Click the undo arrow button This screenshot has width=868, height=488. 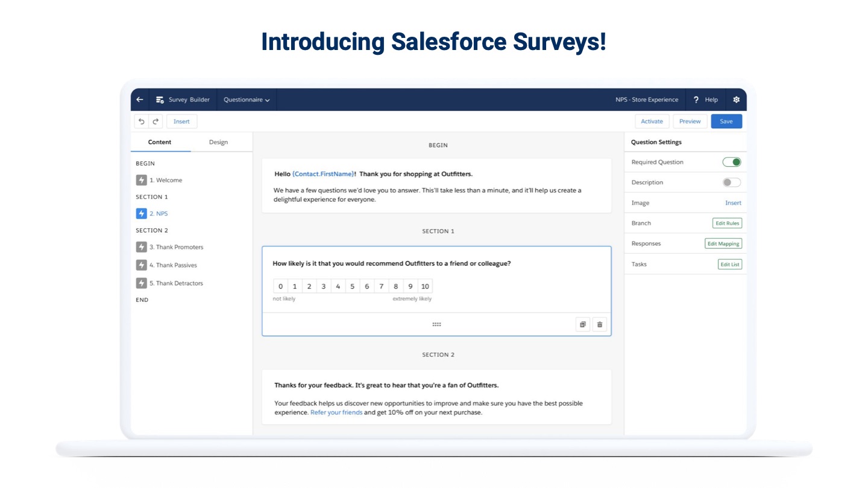142,121
